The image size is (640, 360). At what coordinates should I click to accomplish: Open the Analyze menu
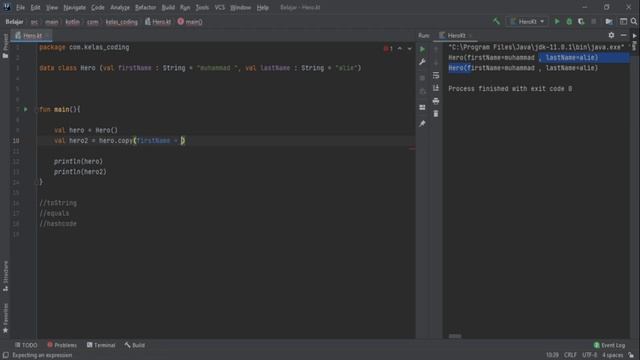[x=120, y=7]
